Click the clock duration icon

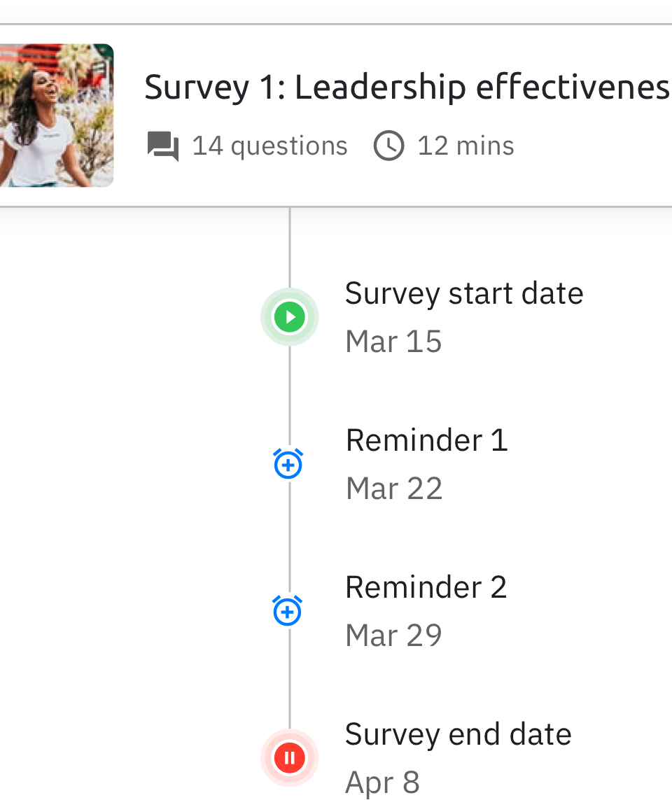coord(388,146)
